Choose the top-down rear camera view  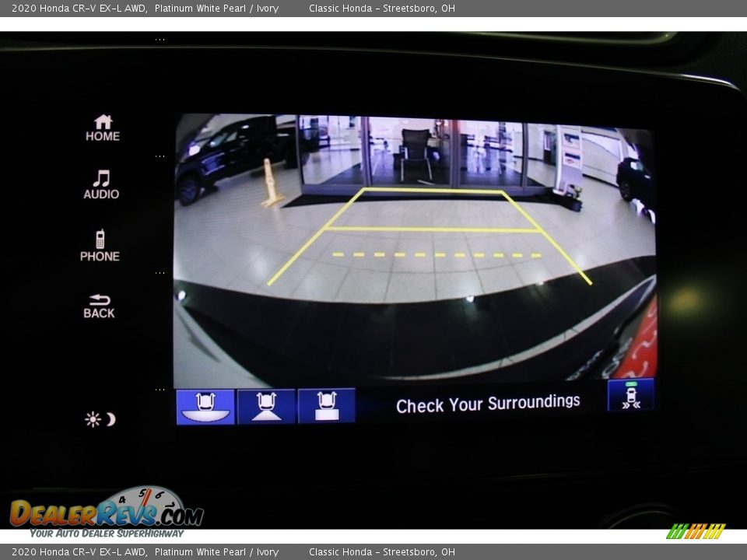coord(327,406)
